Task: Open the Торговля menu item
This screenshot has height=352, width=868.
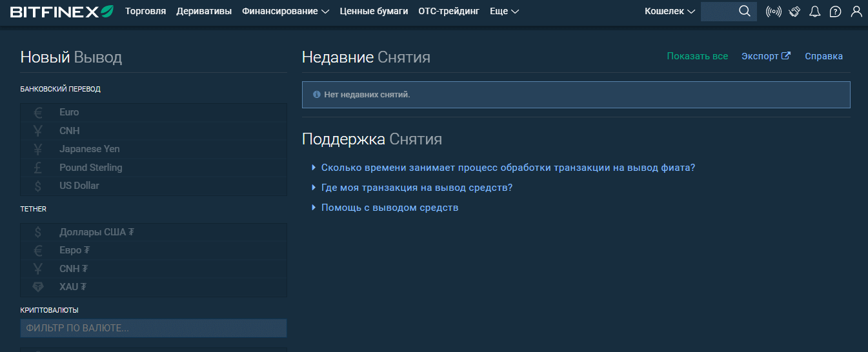Action: click(145, 11)
